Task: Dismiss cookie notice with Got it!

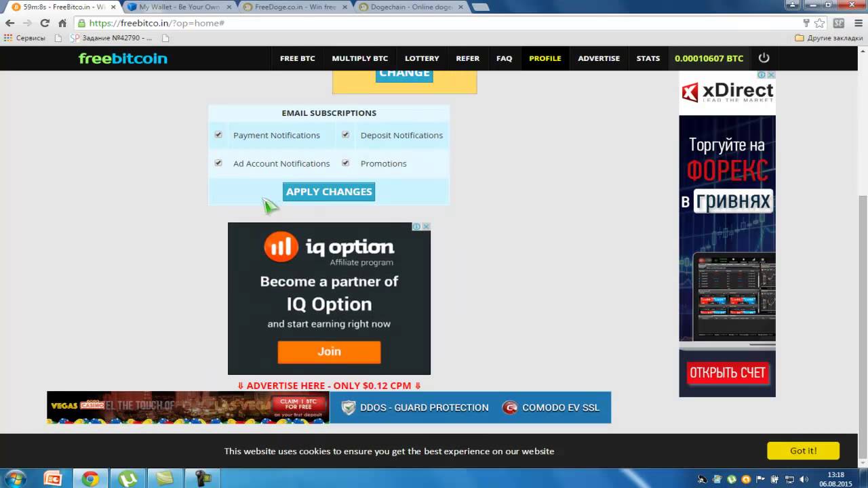Action: pos(803,451)
